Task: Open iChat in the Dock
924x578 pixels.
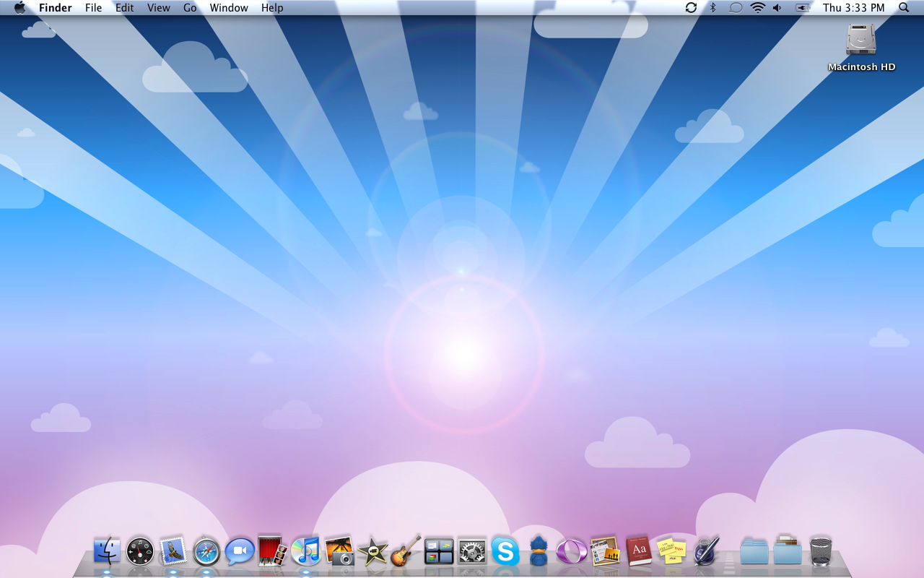Action: pos(240,551)
